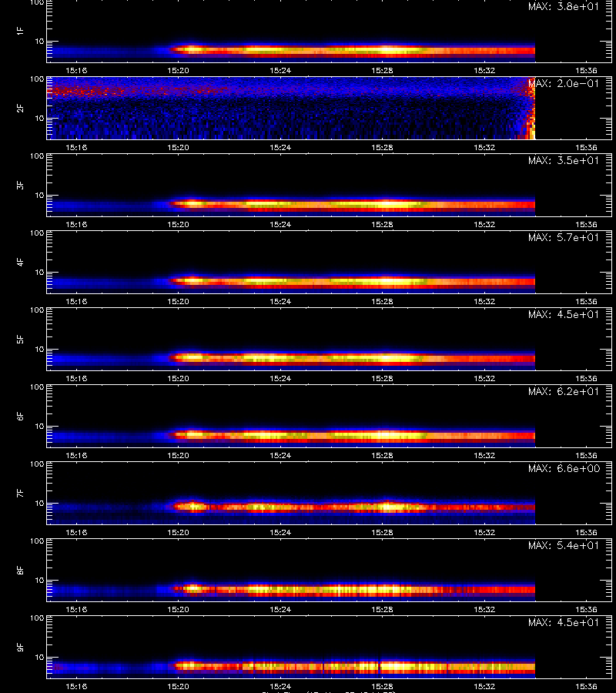Click the 15:24 time label below panel 5F
Screen dimensions: 616x693
280,378
